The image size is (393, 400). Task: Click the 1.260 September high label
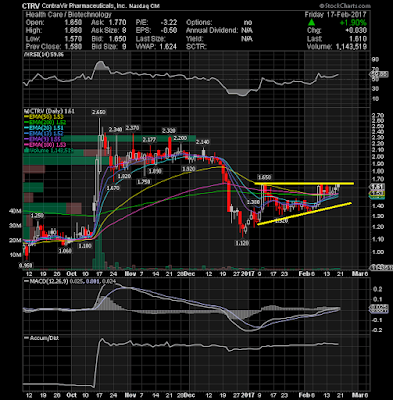click(x=37, y=216)
